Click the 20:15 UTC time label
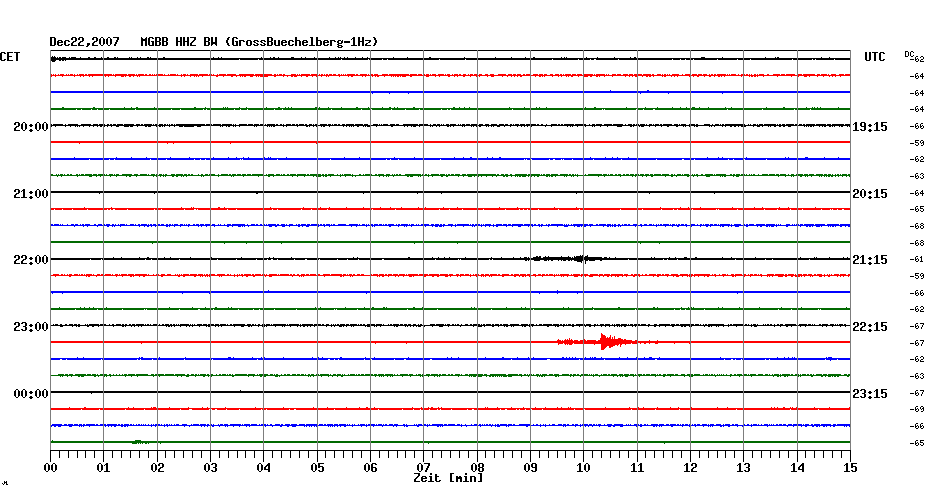Viewport: 930px width, 494px height. pos(870,194)
